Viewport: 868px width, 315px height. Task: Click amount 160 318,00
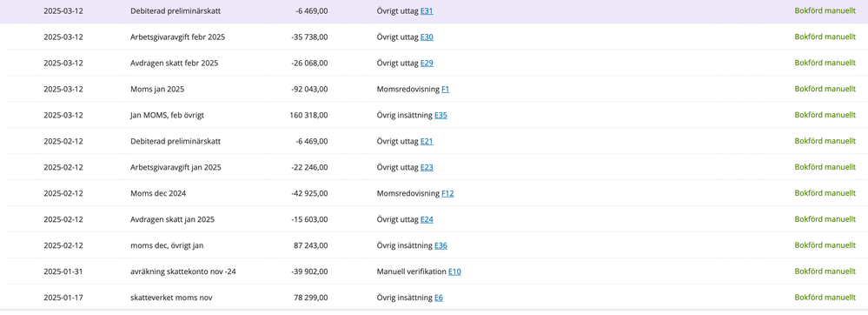click(x=308, y=116)
